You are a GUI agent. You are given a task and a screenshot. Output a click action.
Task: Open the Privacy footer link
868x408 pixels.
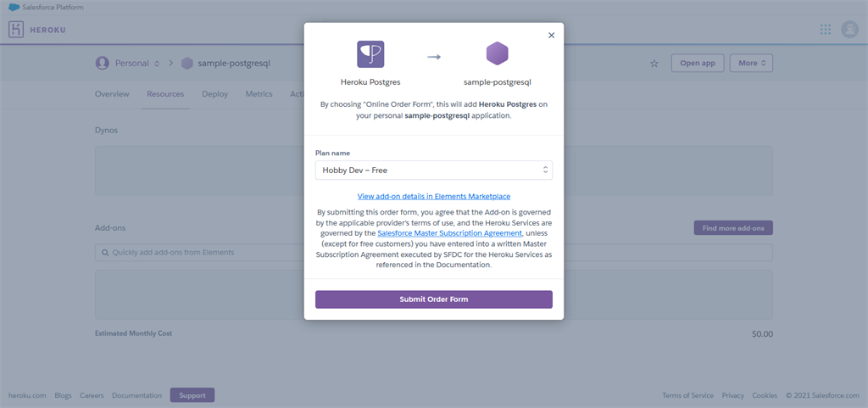(733, 395)
